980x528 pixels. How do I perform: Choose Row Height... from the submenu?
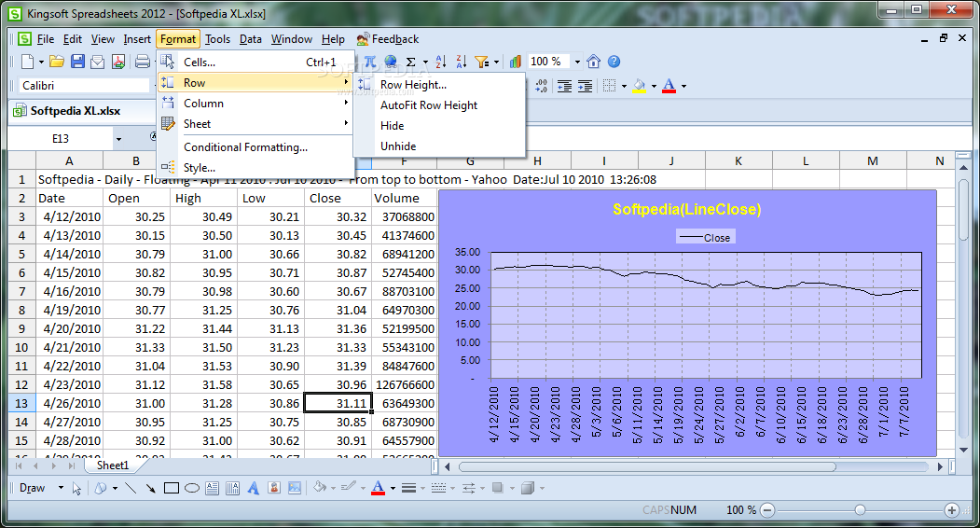coord(439,85)
